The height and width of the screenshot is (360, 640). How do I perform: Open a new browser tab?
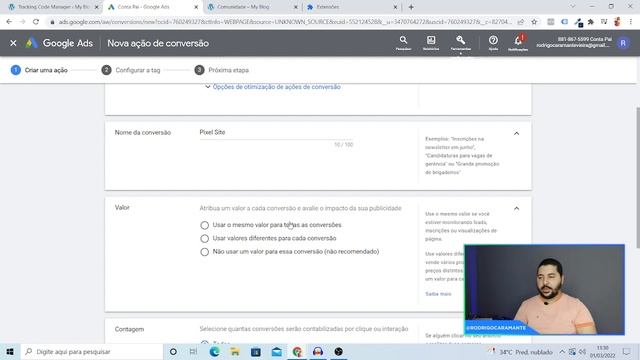point(411,7)
